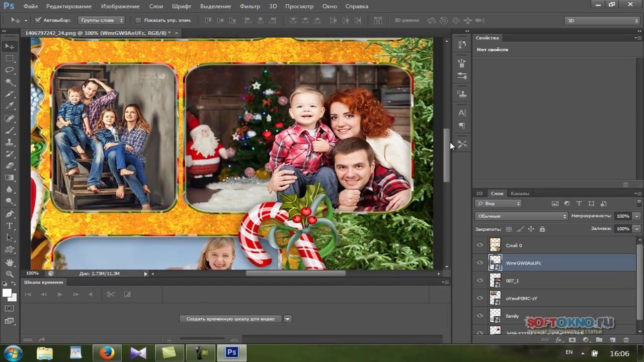Create a new adjustment layer
This screenshot has width=644, height=362.
pos(586,340)
